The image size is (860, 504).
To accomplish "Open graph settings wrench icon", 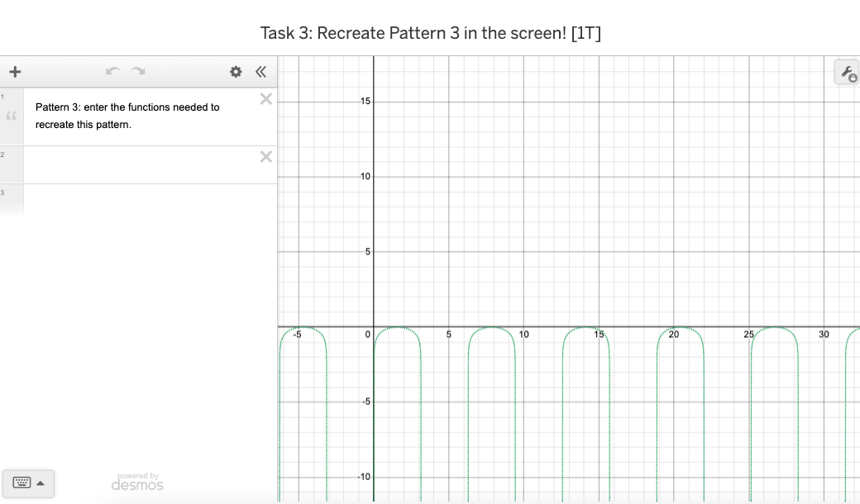I will [x=848, y=73].
